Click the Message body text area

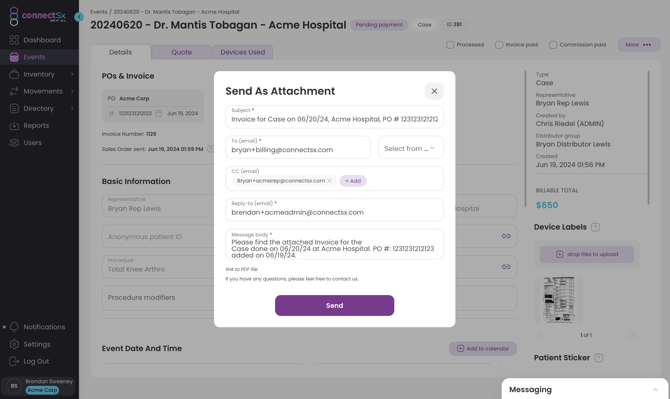point(335,244)
